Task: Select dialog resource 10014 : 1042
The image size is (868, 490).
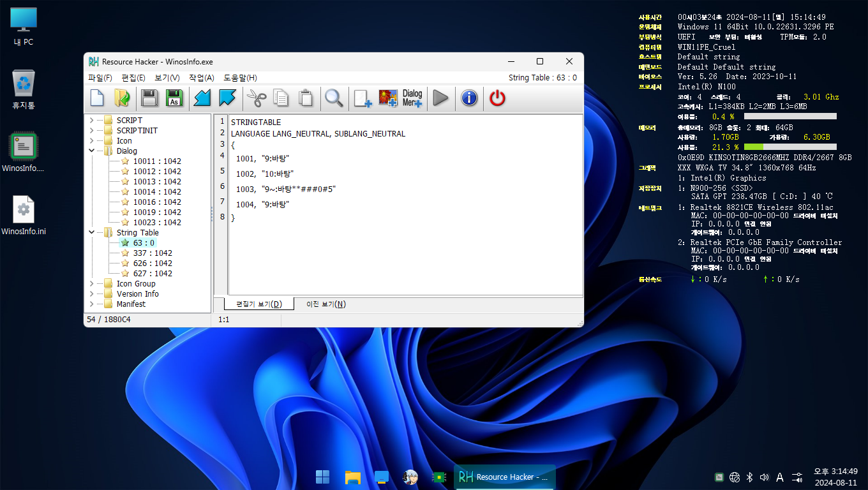Action: [x=157, y=191]
